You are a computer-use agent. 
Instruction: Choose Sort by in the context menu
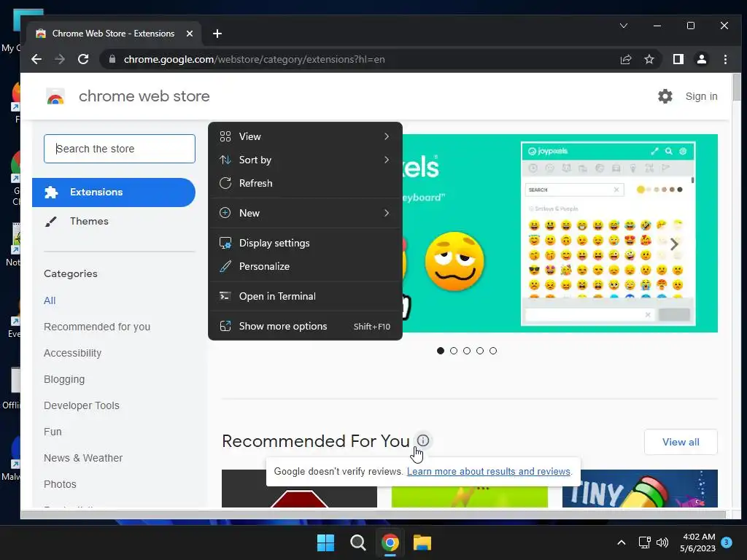coord(306,160)
